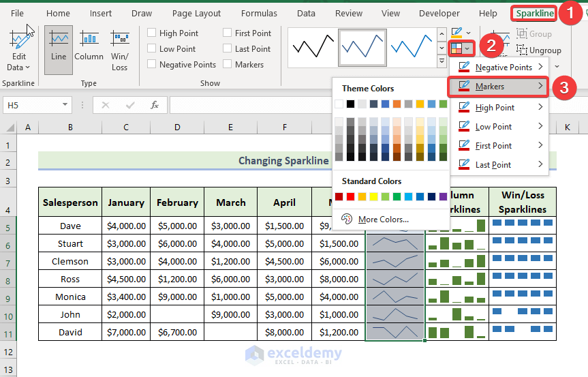Switch to the Home tab

(58, 14)
